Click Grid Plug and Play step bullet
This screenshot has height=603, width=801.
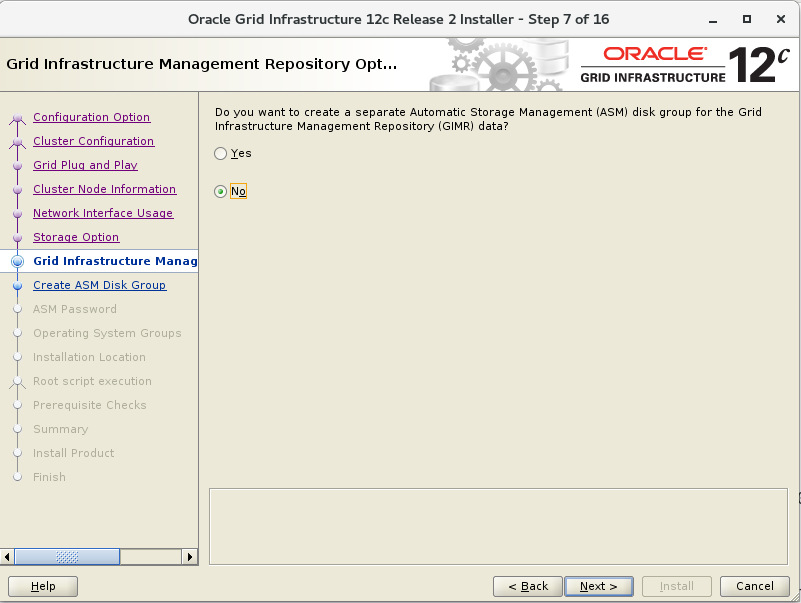[17, 166]
